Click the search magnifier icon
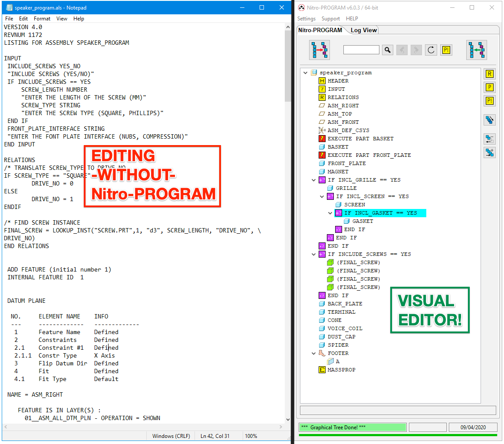 [387, 50]
